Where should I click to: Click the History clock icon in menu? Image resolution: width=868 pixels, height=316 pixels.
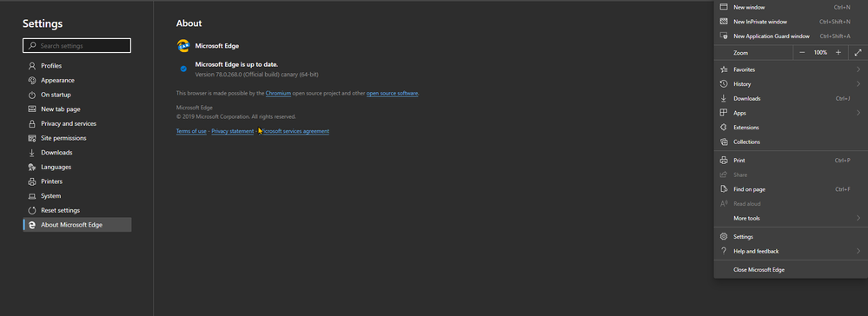723,84
